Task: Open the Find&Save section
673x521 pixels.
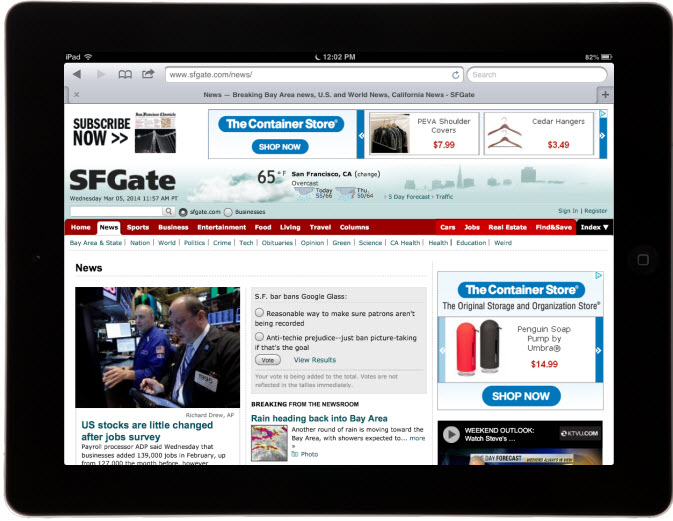Action: coord(554,227)
